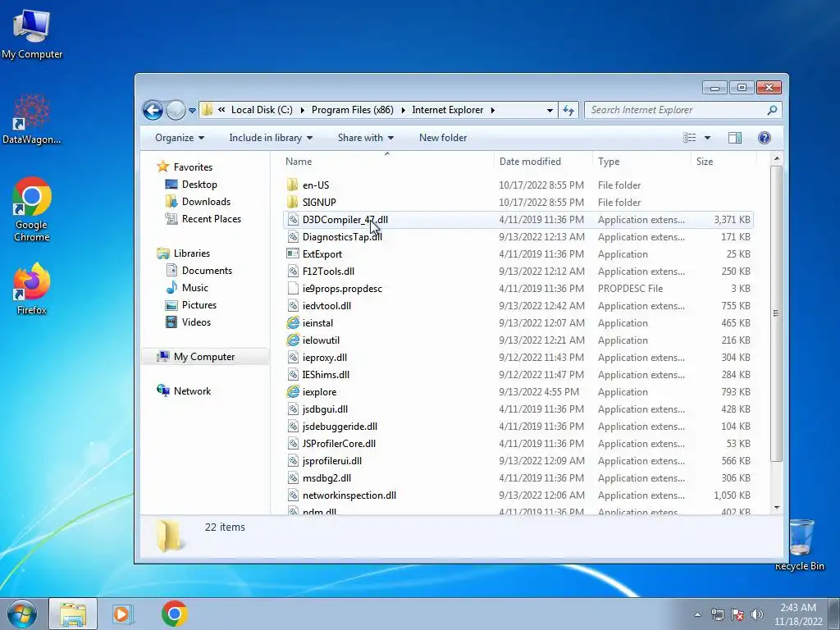This screenshot has height=630, width=840.
Task: Open Help with the question mark icon
Action: point(765,138)
